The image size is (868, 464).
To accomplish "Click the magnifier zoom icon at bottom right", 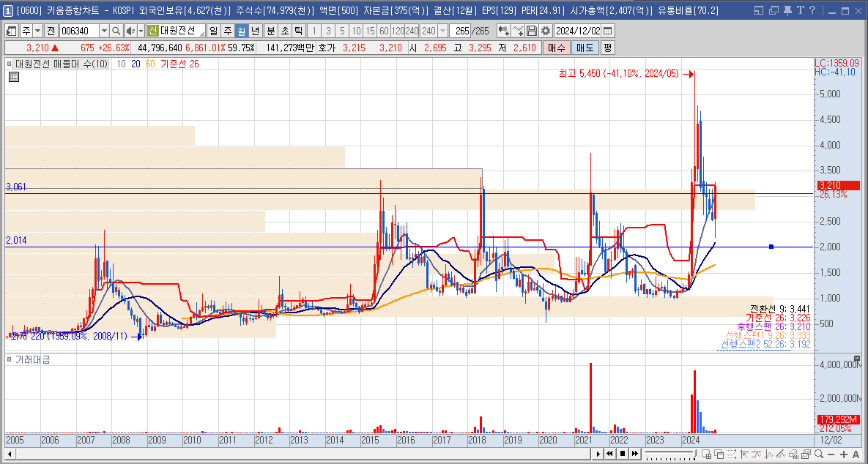I will tap(819, 454).
